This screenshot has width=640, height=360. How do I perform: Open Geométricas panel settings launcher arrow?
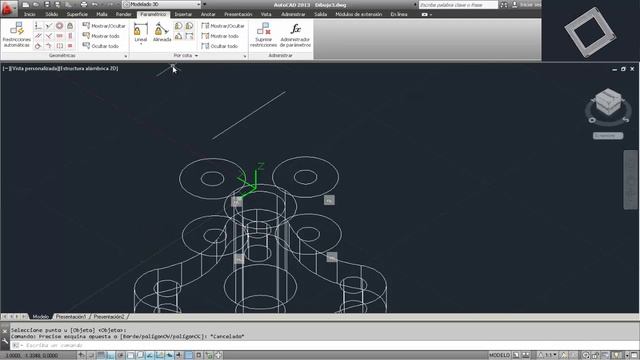click(x=126, y=56)
